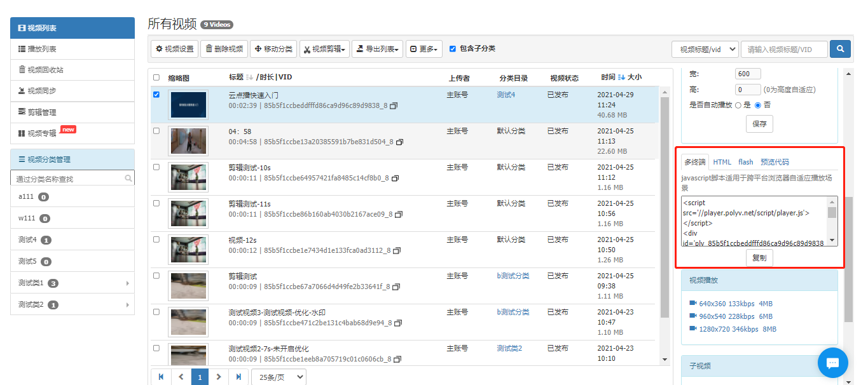868x385 pixels.
Task: Go to first page pagination icon
Action: [x=161, y=377]
